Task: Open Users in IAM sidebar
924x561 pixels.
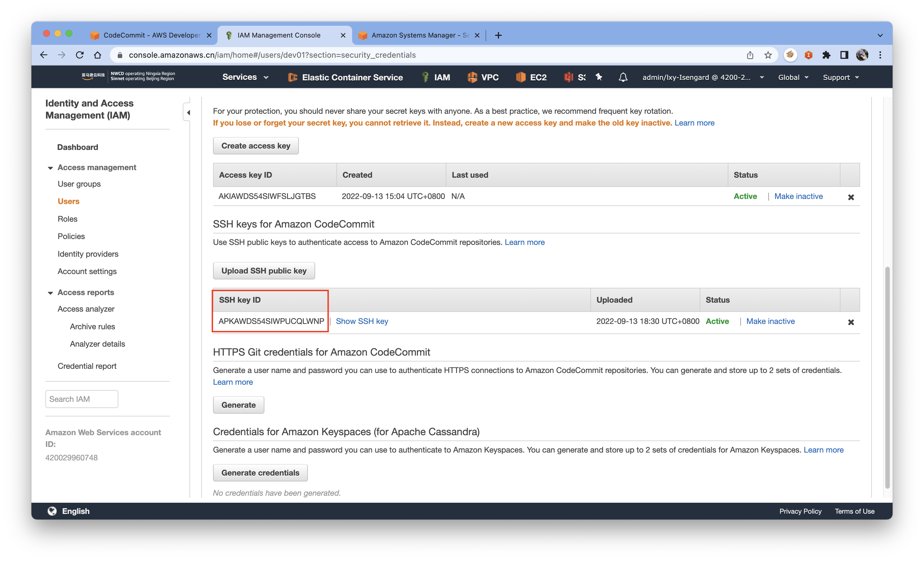Action: [69, 201]
